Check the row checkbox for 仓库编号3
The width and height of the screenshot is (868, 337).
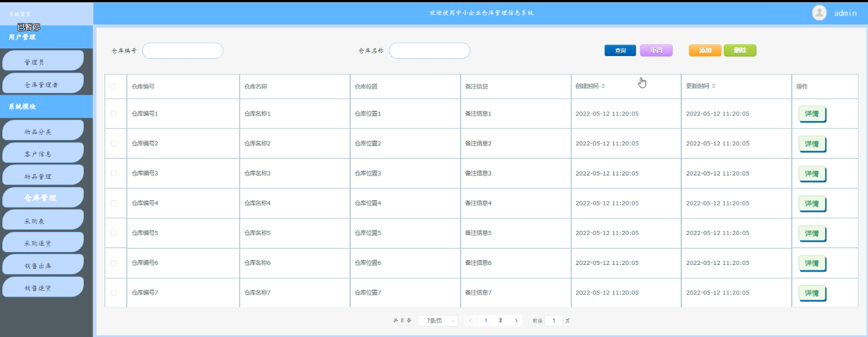(x=113, y=173)
